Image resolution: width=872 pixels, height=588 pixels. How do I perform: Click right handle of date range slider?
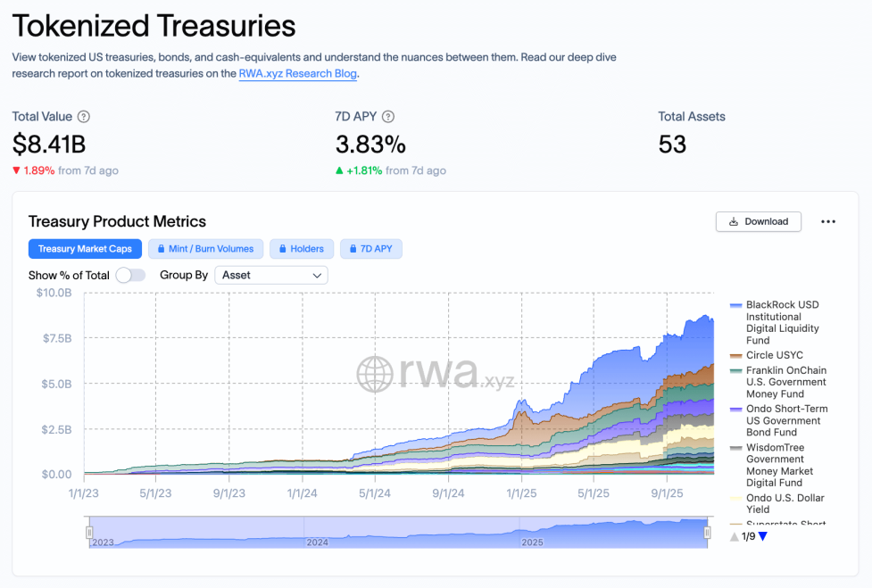point(708,533)
